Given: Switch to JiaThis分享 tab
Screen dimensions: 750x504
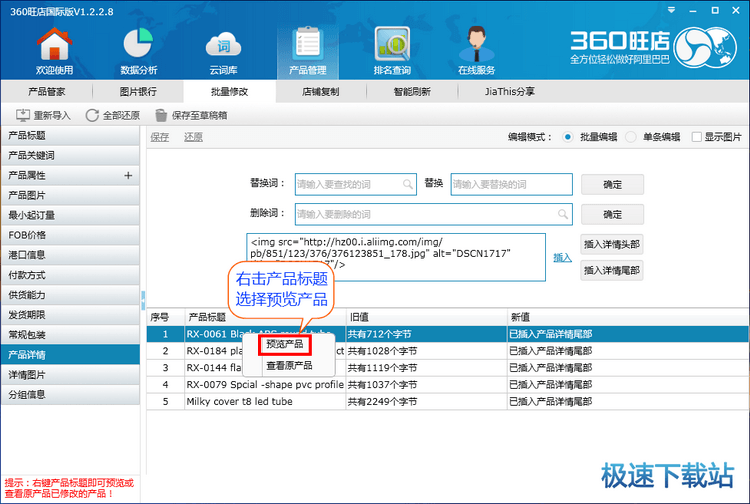Looking at the screenshot, I should [509, 91].
